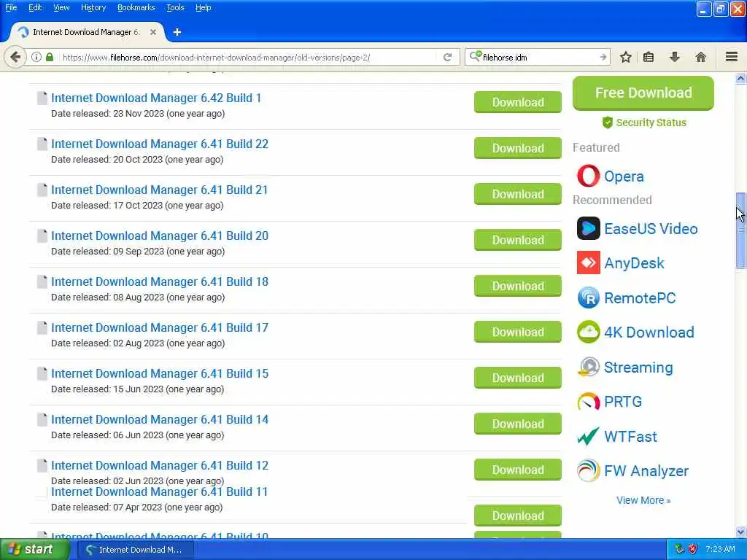Click file icon beside 6.42 Build 1

tap(42, 98)
